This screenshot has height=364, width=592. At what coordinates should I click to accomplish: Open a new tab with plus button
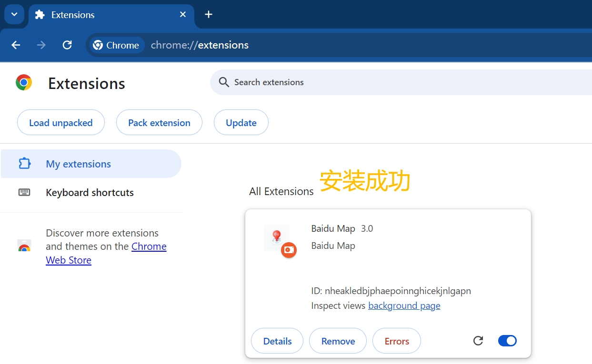[x=208, y=14]
